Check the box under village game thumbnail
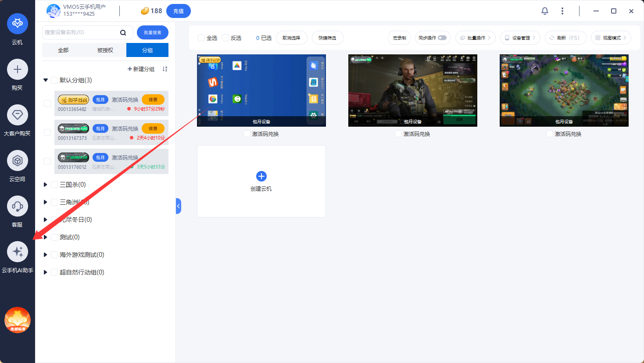This screenshot has width=644, height=363. click(550, 134)
